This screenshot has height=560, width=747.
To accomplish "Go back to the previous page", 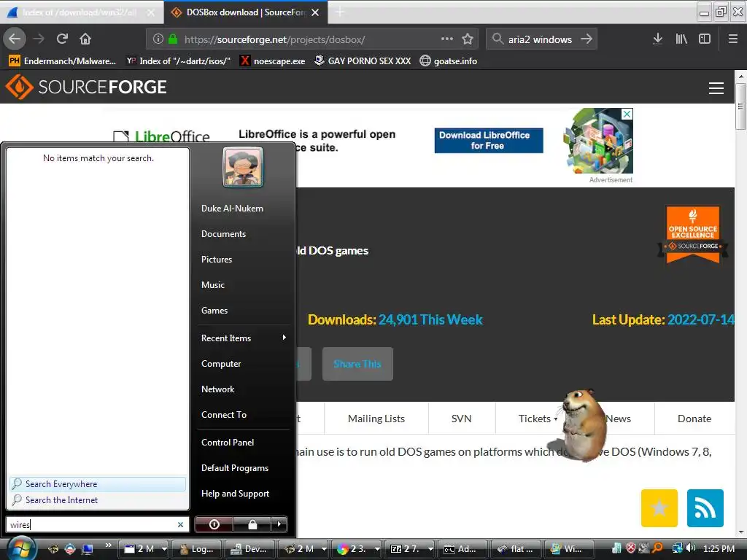I will 15,39.
